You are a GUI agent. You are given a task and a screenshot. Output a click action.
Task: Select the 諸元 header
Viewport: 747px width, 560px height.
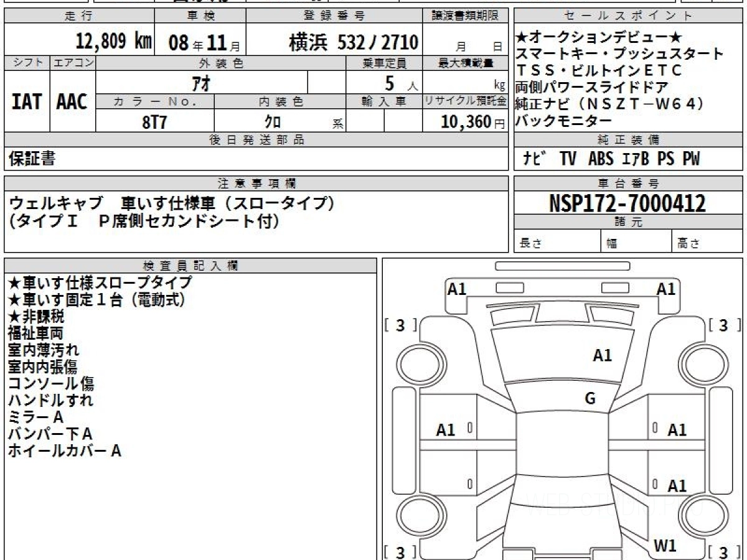tap(628, 222)
